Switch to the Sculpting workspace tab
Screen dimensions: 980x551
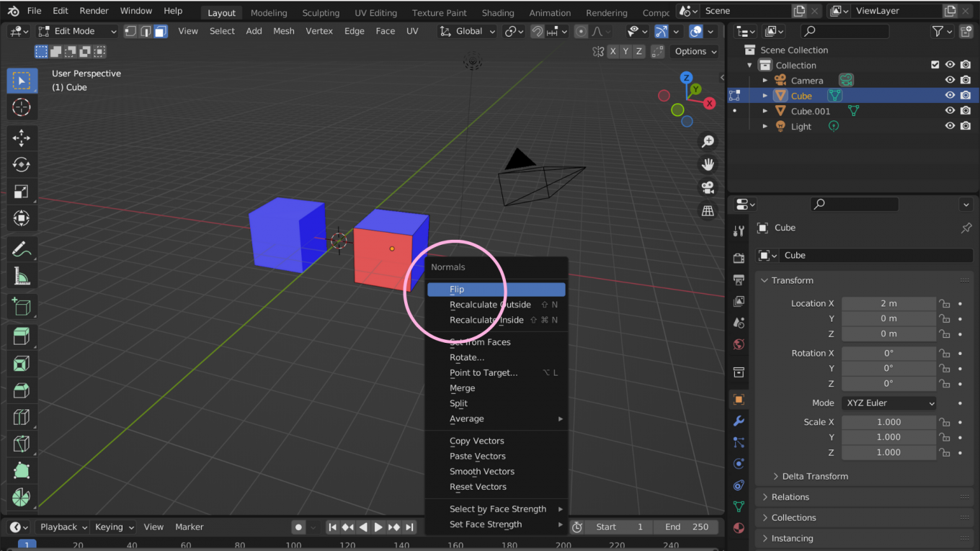tap(320, 12)
